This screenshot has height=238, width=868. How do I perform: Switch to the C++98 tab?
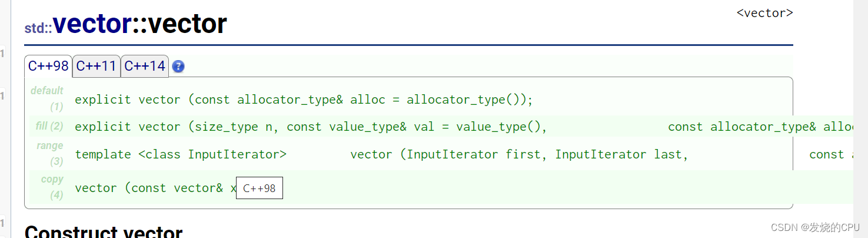(x=48, y=66)
